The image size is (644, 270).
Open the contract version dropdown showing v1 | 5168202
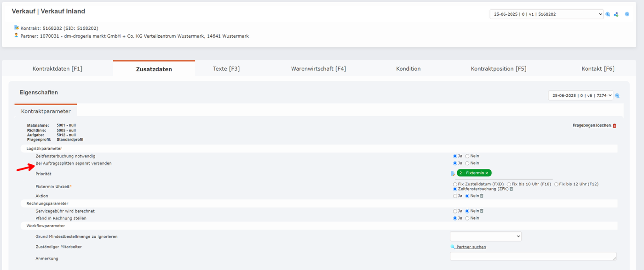[546, 14]
